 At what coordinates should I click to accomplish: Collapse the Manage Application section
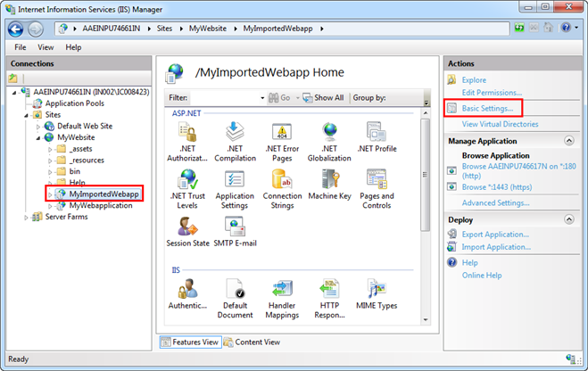pyautogui.click(x=568, y=141)
